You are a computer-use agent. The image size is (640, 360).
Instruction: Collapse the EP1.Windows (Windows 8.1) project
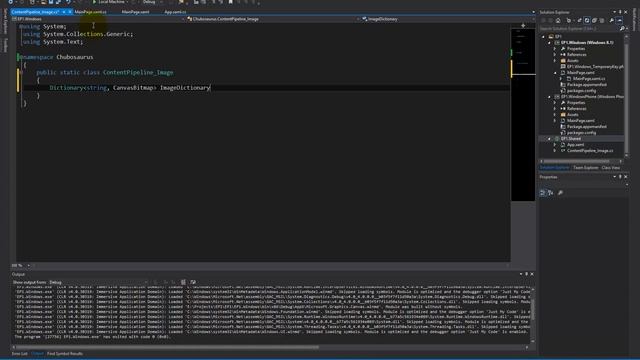[549, 42]
